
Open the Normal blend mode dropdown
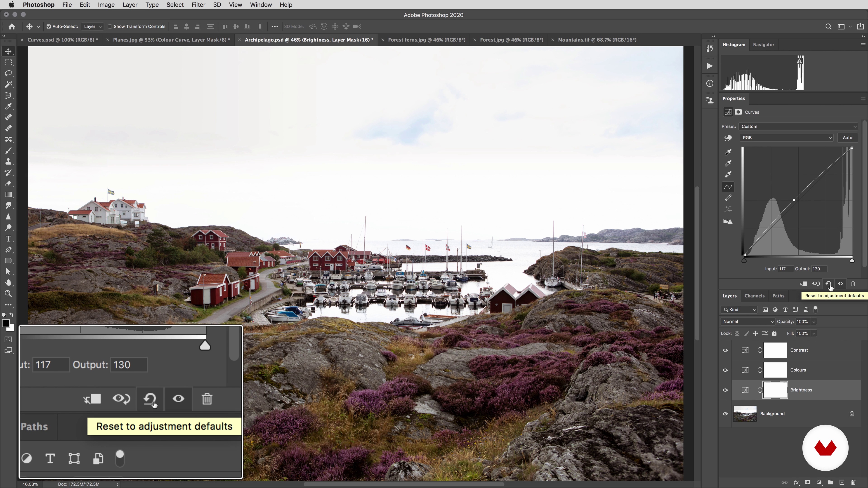tap(747, 322)
